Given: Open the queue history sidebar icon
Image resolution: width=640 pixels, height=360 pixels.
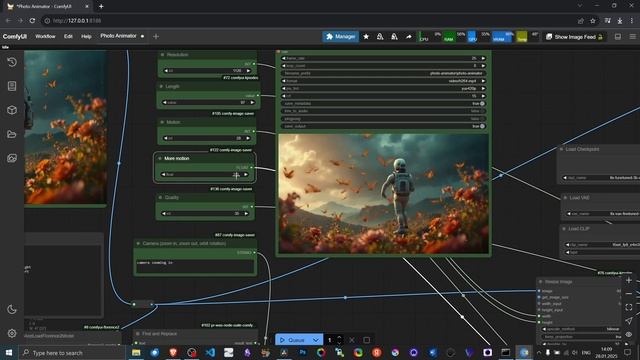Looking at the screenshot, I should [x=12, y=62].
